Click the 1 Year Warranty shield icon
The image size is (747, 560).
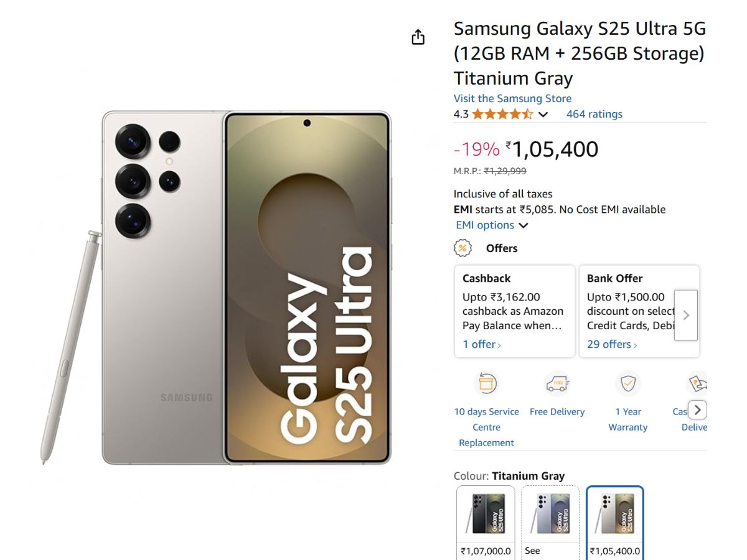pos(627,384)
